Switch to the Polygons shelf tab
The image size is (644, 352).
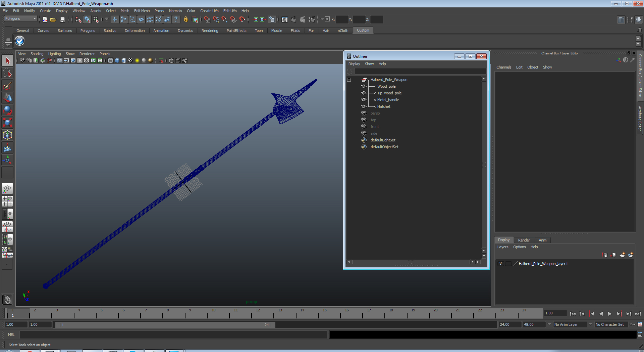88,31
